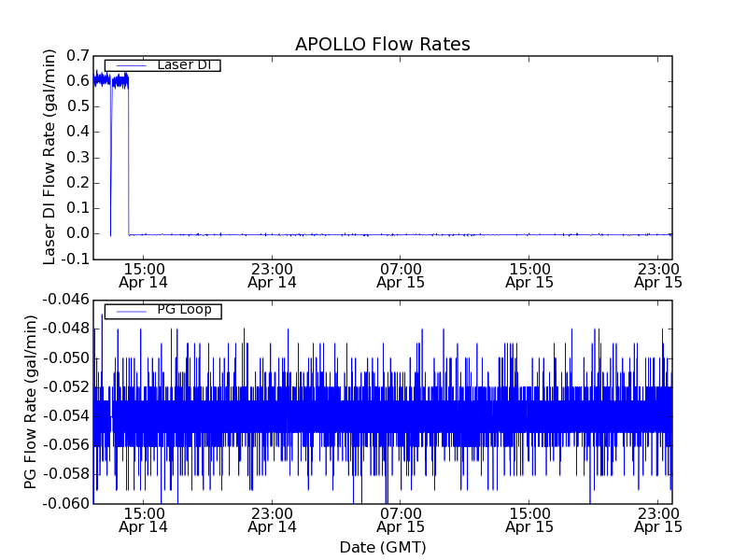Screen dimensions: 747x560
Task: Click the Laser DI Flow Rate axis label
Action: (49, 157)
